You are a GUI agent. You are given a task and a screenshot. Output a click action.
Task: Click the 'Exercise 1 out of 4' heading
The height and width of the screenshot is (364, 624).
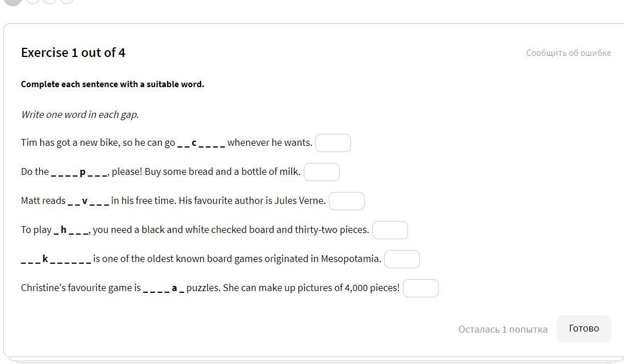73,52
